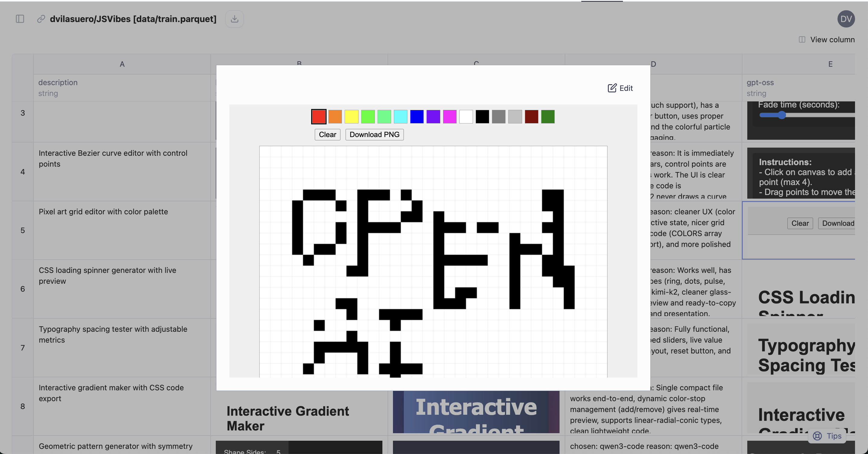
Task: Pick the orange palette color
Action: pyautogui.click(x=335, y=117)
